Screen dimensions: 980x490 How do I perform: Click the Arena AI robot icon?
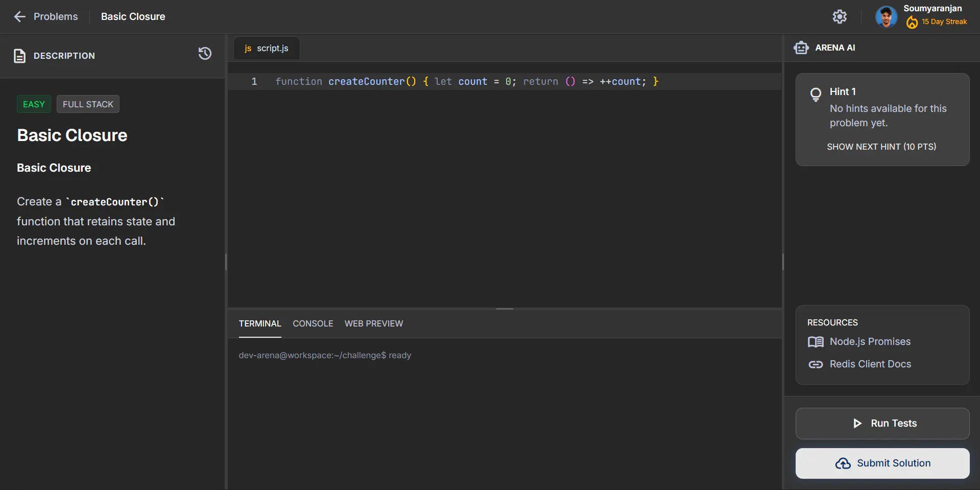pyautogui.click(x=801, y=48)
